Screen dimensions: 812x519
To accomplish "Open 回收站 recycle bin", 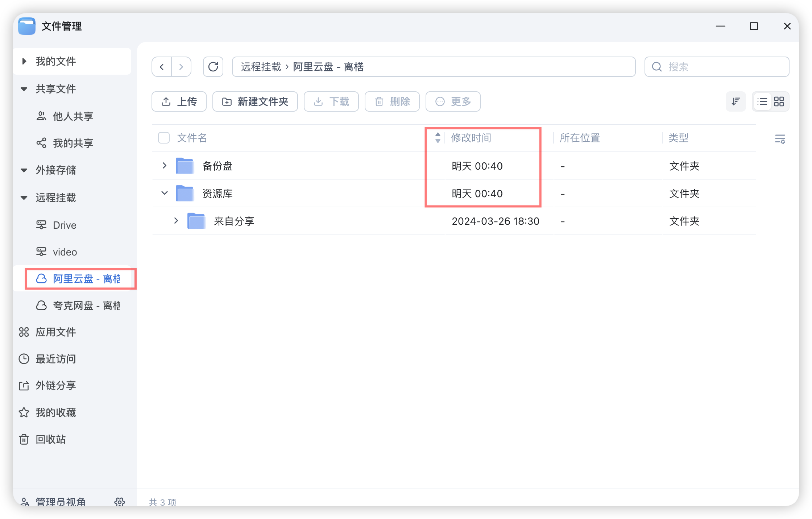I will (x=50, y=439).
